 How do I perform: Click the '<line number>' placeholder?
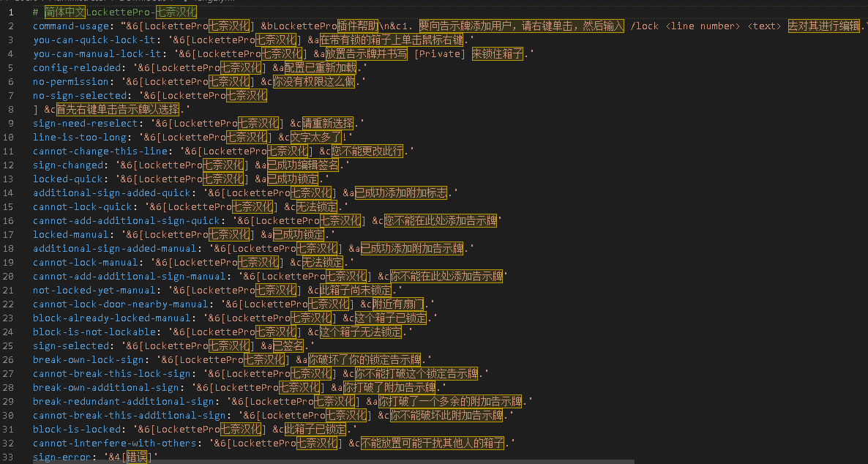pos(703,26)
